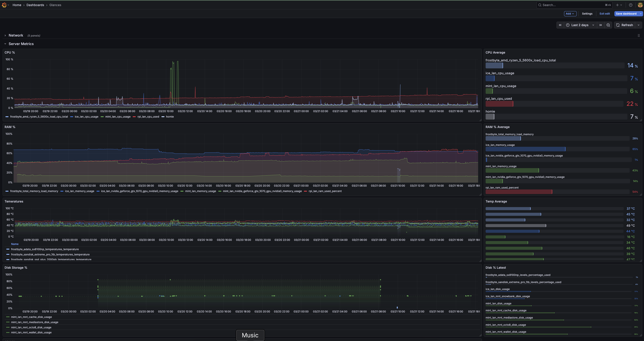Image resolution: width=644 pixels, height=341 pixels.
Task: Open the plus new-item menu in the top bar
Action: click(x=619, y=5)
